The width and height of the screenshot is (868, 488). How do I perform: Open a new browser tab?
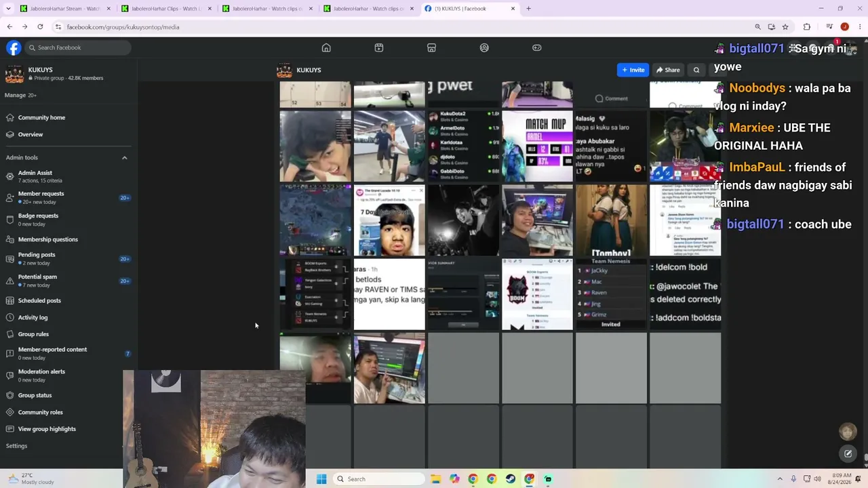tap(528, 9)
